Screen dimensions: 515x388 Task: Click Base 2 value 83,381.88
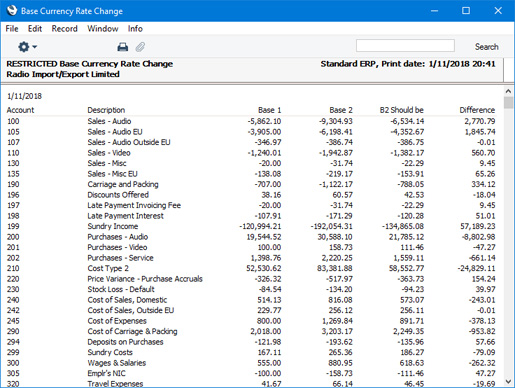click(x=335, y=268)
